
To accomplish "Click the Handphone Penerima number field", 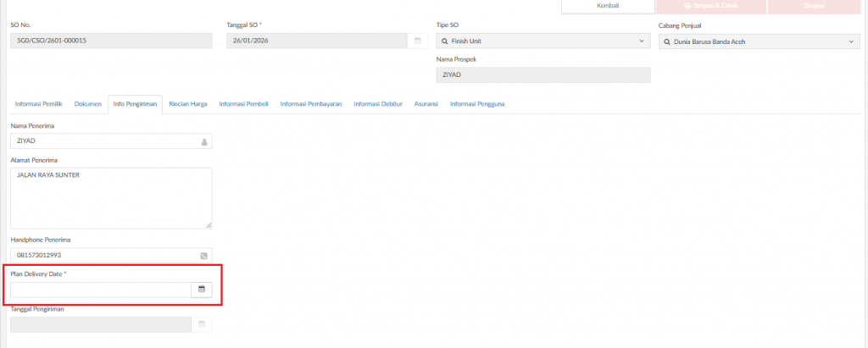I will point(102,255).
